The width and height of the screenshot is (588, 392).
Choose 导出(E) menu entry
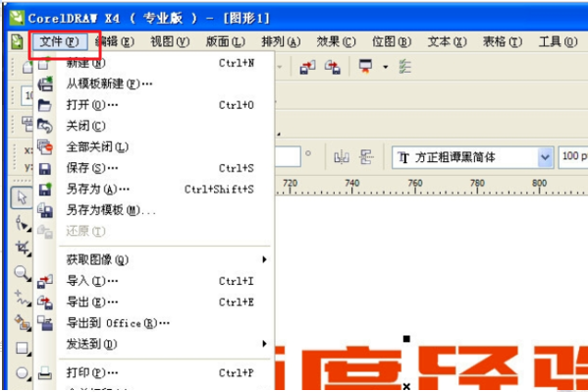pyautogui.click(x=154, y=302)
